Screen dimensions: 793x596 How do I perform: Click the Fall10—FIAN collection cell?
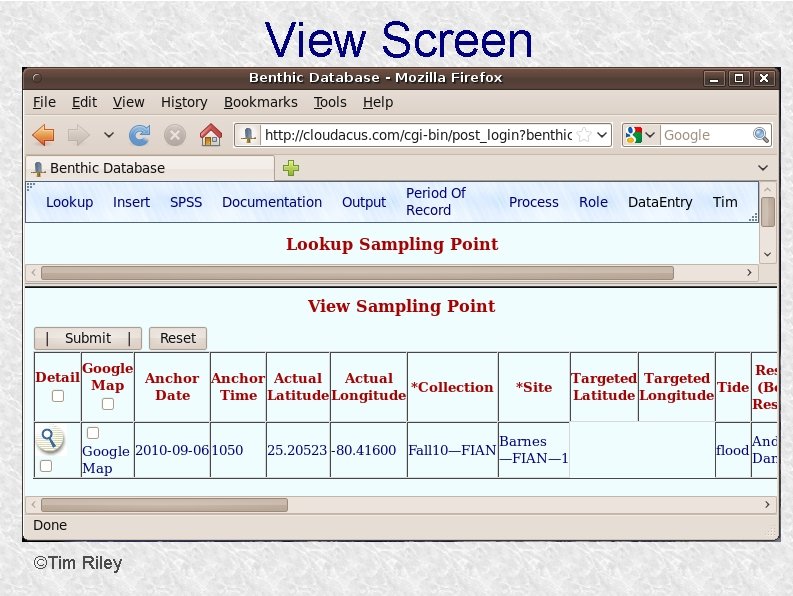coord(452,450)
